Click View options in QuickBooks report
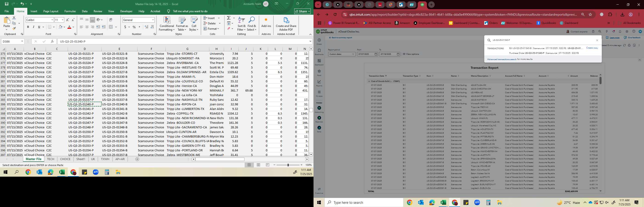The height and width of the screenshot is (207, 644). (x=411, y=54)
